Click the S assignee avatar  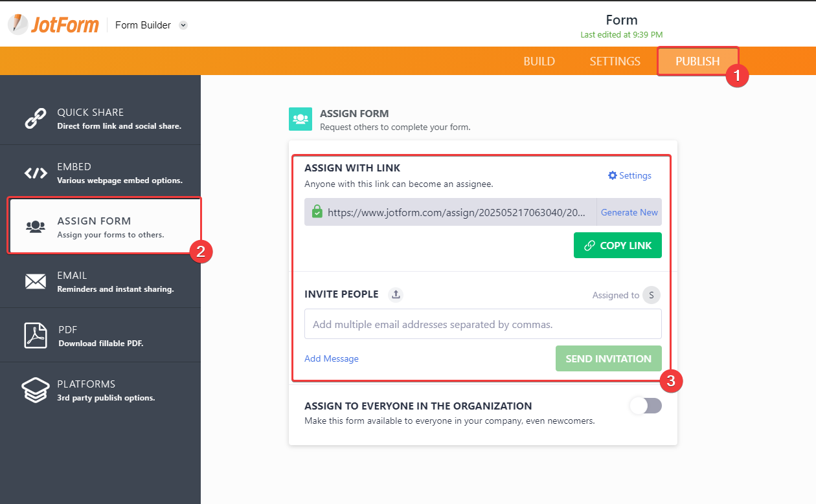(651, 295)
